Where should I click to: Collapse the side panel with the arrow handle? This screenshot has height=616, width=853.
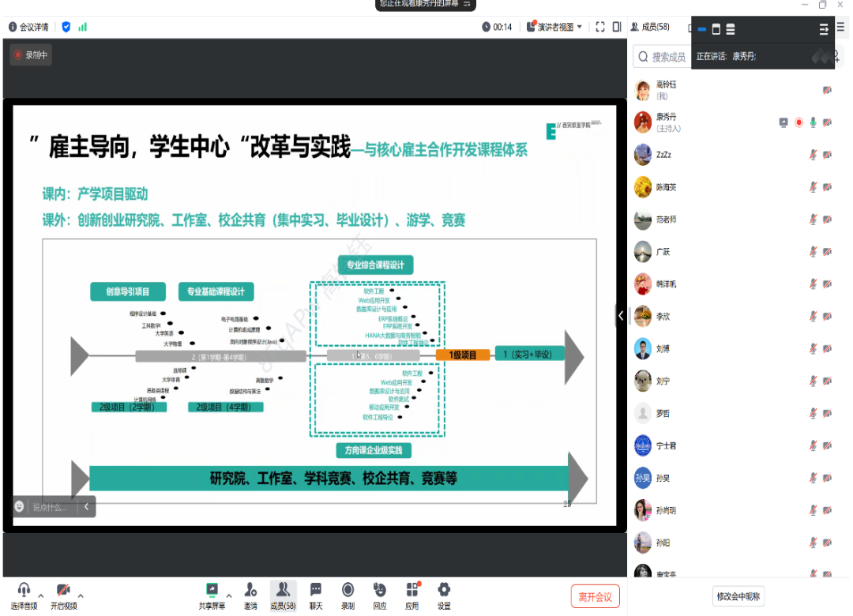621,316
